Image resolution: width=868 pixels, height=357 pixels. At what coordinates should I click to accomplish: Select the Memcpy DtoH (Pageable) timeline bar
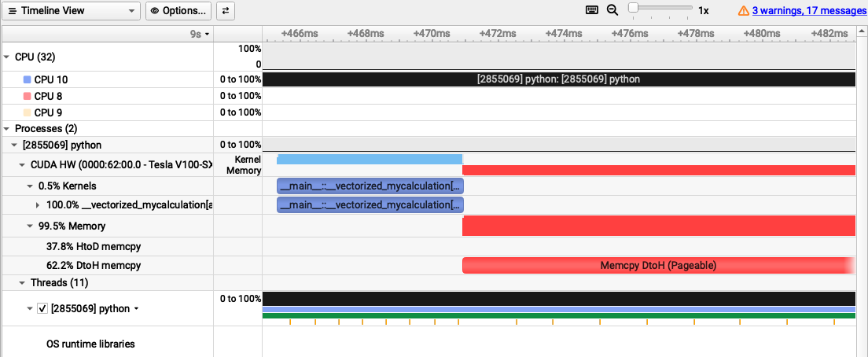(x=657, y=266)
